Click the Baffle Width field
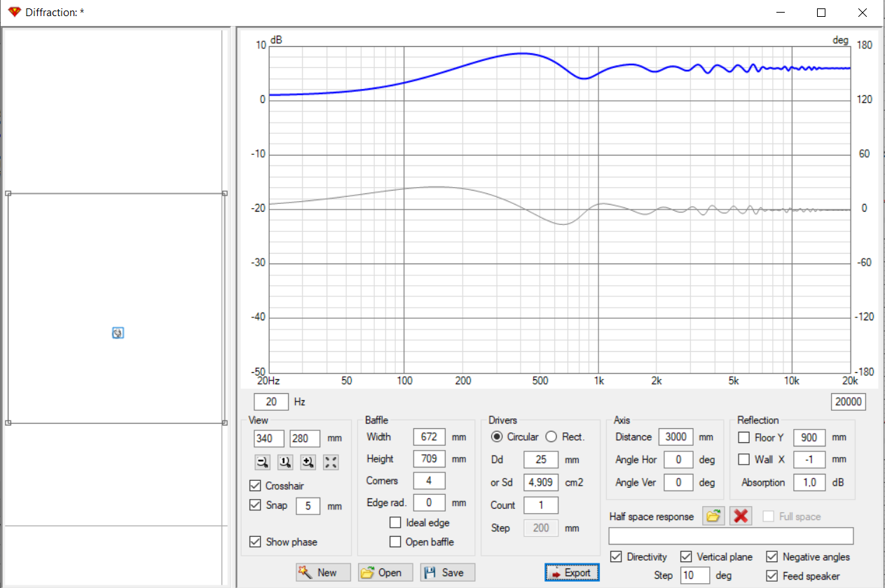 coord(429,437)
